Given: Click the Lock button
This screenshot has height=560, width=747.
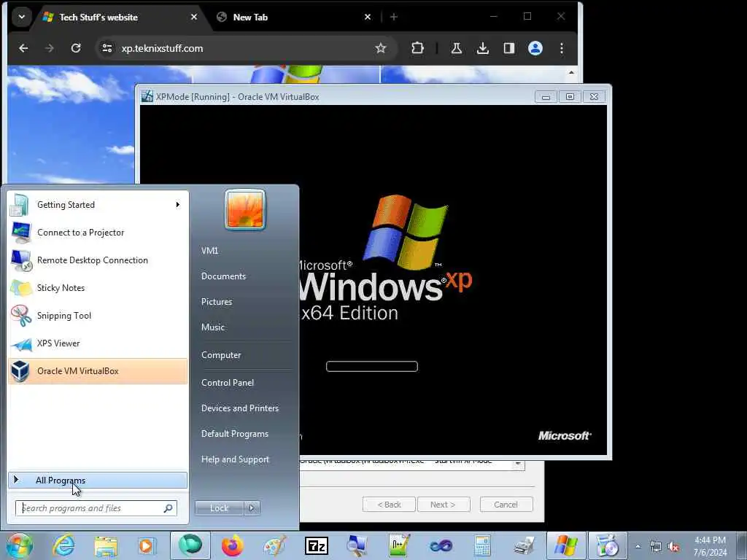Looking at the screenshot, I should [x=219, y=508].
